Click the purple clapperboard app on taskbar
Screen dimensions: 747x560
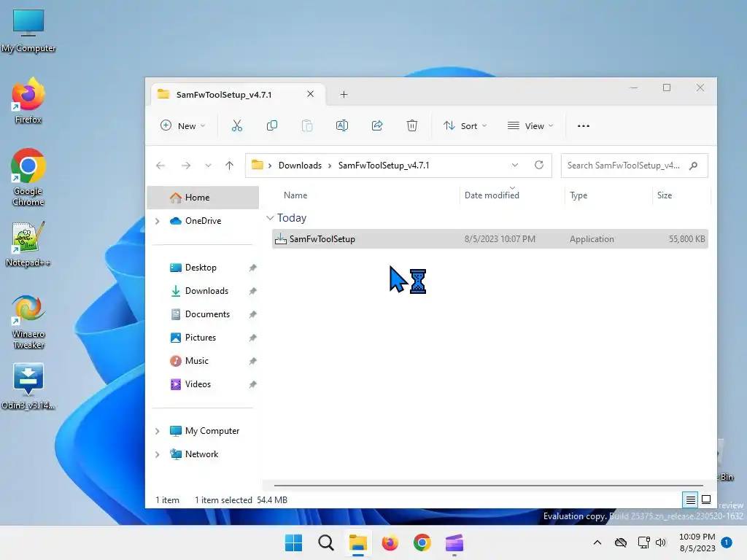[x=454, y=542]
